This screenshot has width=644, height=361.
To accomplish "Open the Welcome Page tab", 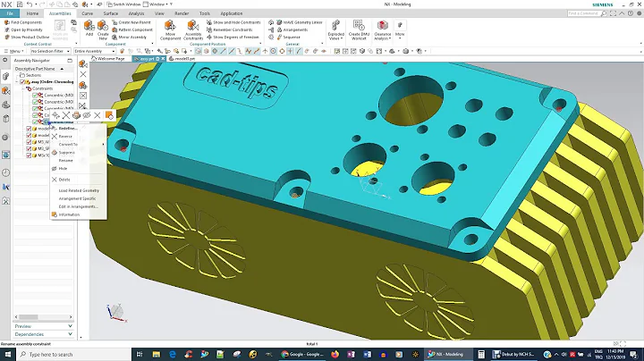I will coord(108,59).
